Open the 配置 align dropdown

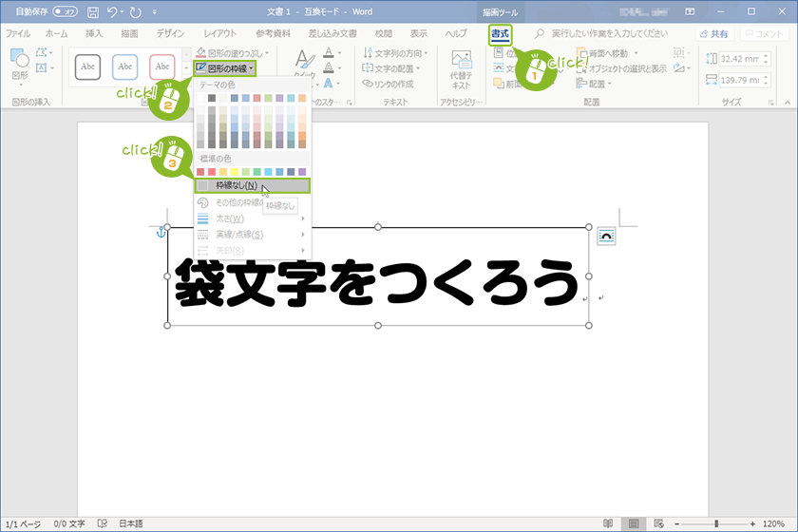(x=594, y=84)
